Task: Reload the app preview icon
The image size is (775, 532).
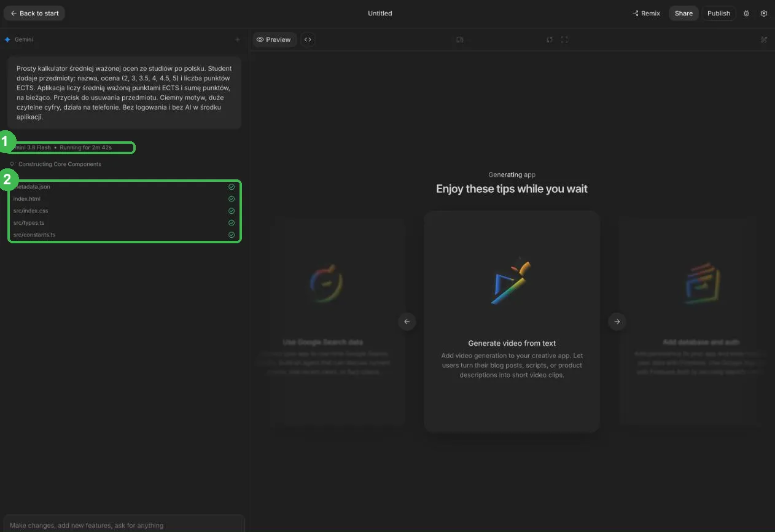Action: click(550, 39)
